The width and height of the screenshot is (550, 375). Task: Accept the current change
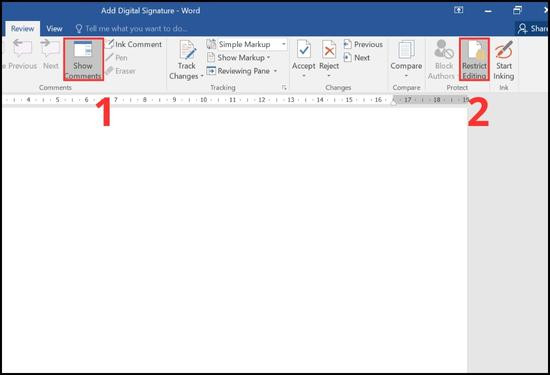click(x=304, y=55)
